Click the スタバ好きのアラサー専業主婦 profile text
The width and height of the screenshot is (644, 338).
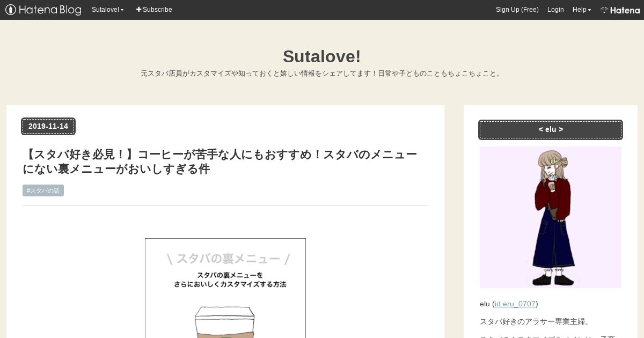click(x=535, y=322)
